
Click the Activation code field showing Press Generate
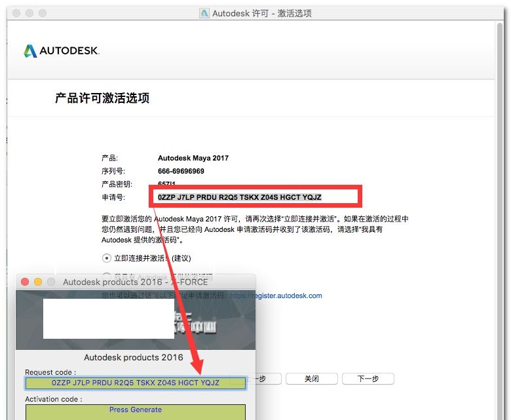[135, 412]
